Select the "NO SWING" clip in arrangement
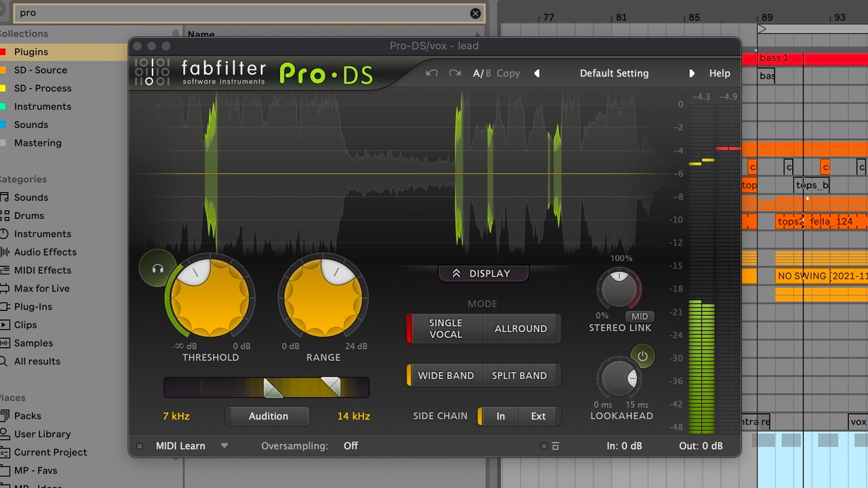Image resolution: width=868 pixels, height=488 pixels. coord(822,276)
